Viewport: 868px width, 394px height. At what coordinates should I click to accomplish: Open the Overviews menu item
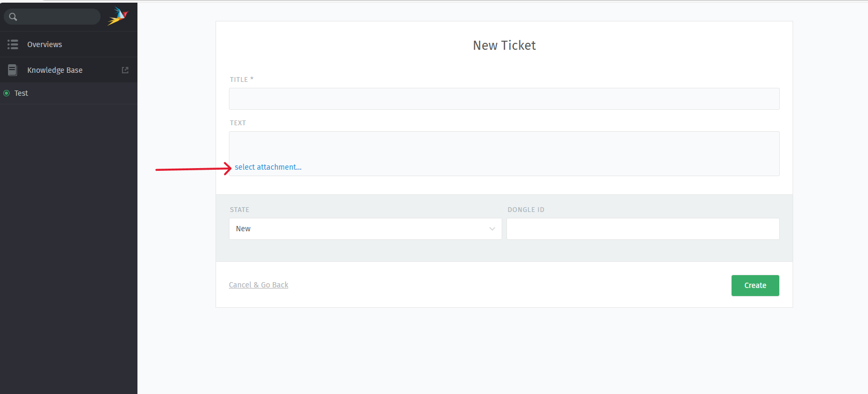click(45, 44)
